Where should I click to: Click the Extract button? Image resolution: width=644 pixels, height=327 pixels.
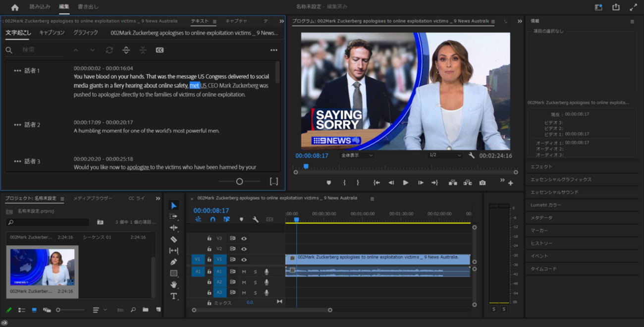pyautogui.click(x=468, y=183)
